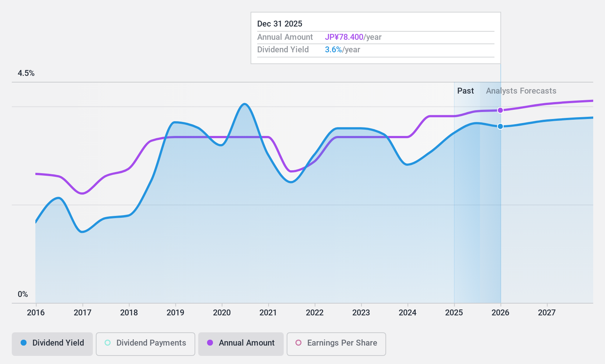
Task: Click the Dec 31 2025 tooltip date
Action: (x=280, y=24)
